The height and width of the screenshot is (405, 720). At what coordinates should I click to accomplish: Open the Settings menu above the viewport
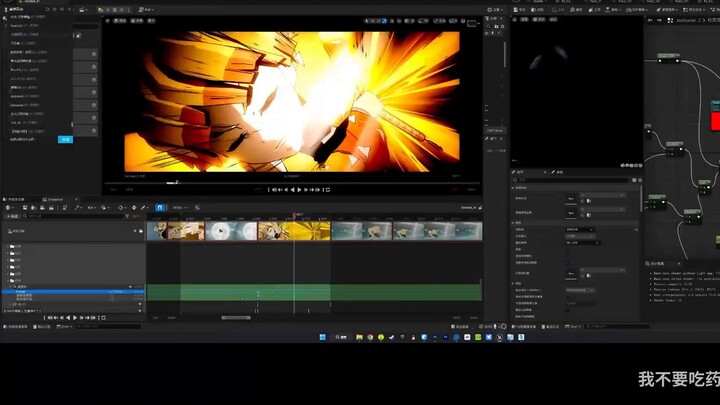pos(495,10)
